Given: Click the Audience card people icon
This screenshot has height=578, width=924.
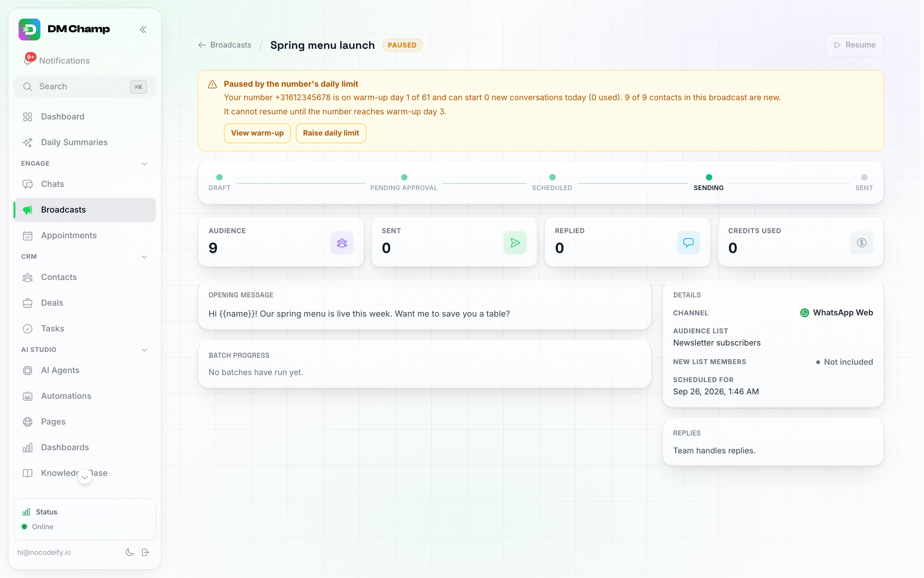Looking at the screenshot, I should click(342, 243).
